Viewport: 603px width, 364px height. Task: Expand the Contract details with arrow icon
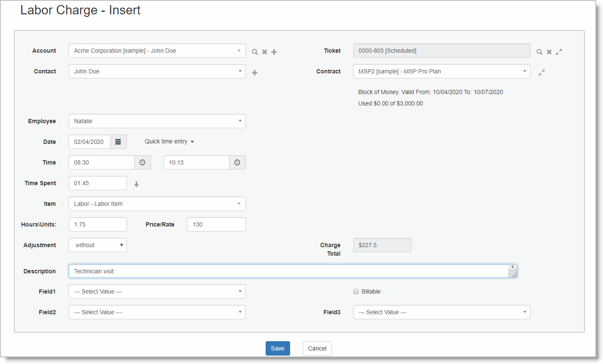pyautogui.click(x=541, y=73)
